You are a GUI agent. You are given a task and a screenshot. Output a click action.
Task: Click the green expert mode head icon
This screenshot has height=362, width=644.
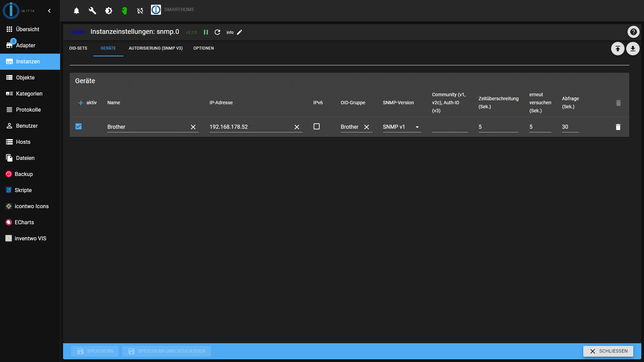(x=124, y=11)
